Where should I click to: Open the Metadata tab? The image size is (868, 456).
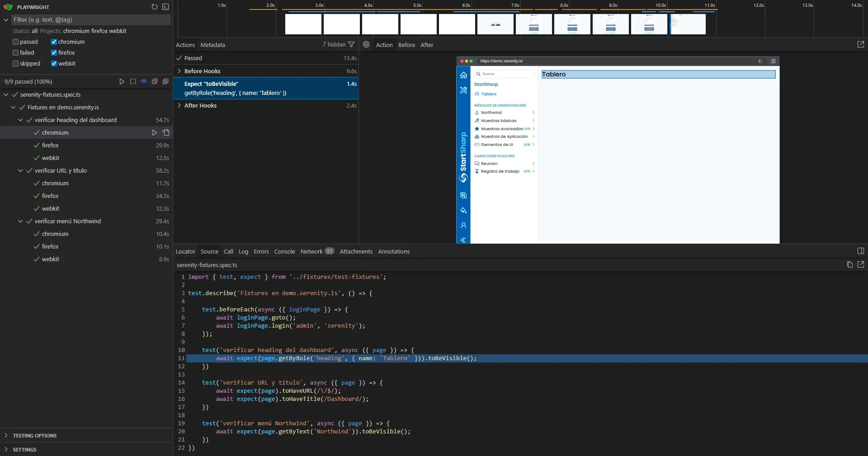coord(212,45)
